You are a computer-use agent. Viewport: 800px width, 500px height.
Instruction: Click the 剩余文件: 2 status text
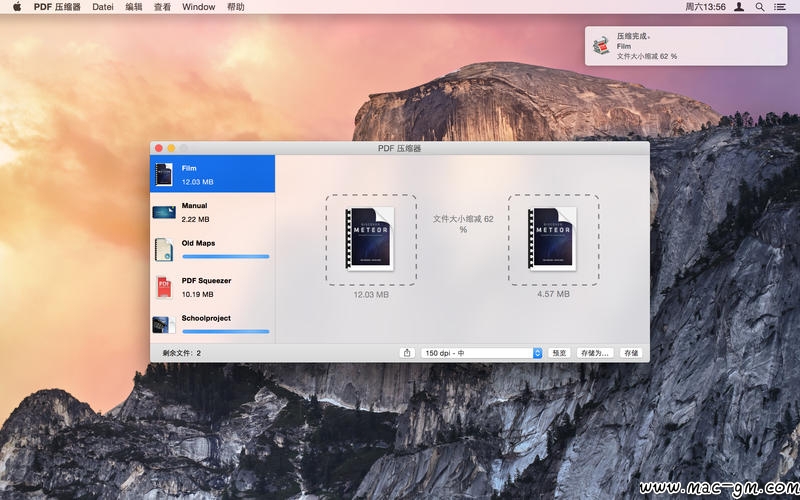pos(182,353)
